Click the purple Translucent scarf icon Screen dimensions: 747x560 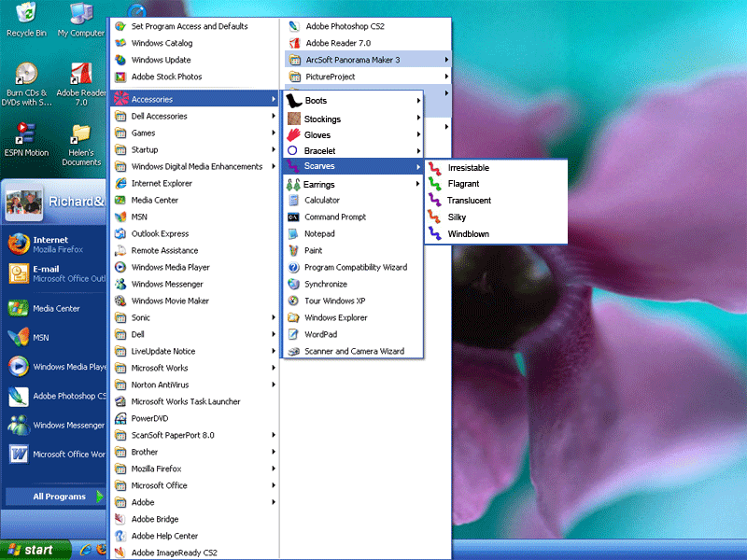click(434, 200)
